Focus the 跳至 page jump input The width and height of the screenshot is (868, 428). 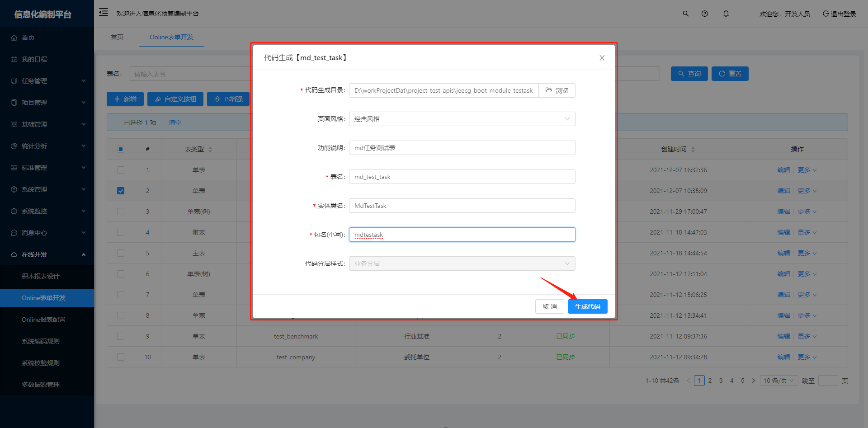pyautogui.click(x=828, y=381)
